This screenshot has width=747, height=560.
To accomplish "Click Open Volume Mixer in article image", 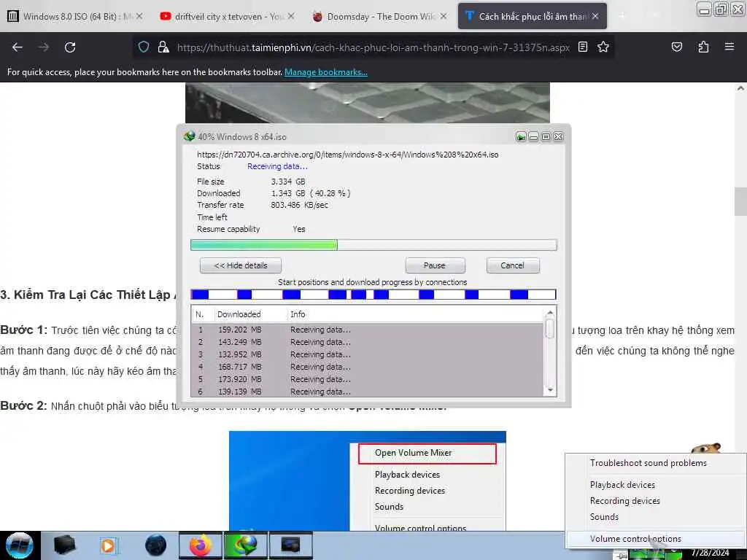I will (x=427, y=454).
